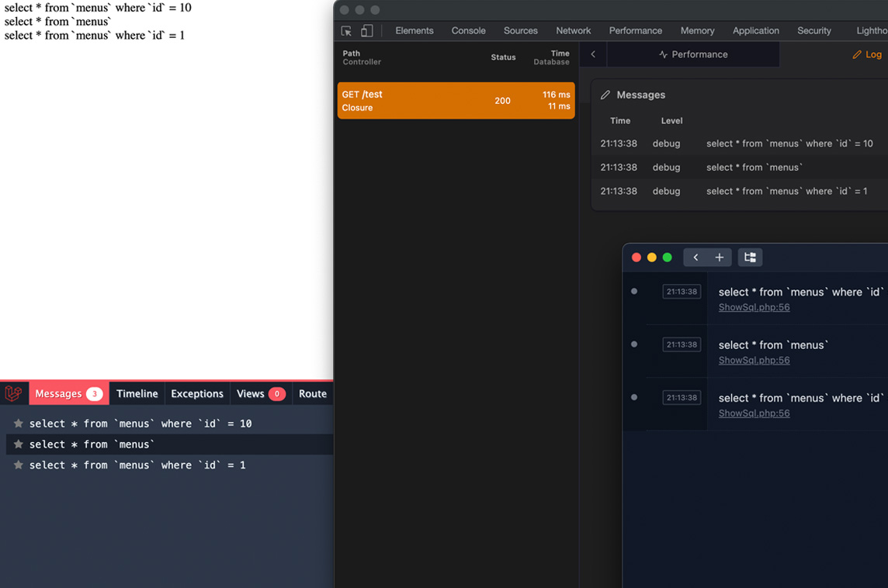Open the Laravel debugbar logo icon
Screen dimensions: 888x588
pos(14,393)
